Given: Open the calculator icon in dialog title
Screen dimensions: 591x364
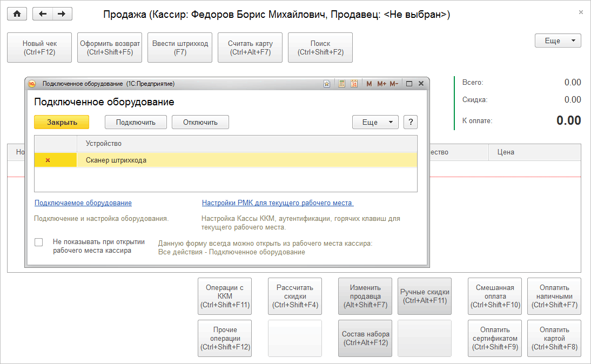Looking at the screenshot, I should pos(341,84).
